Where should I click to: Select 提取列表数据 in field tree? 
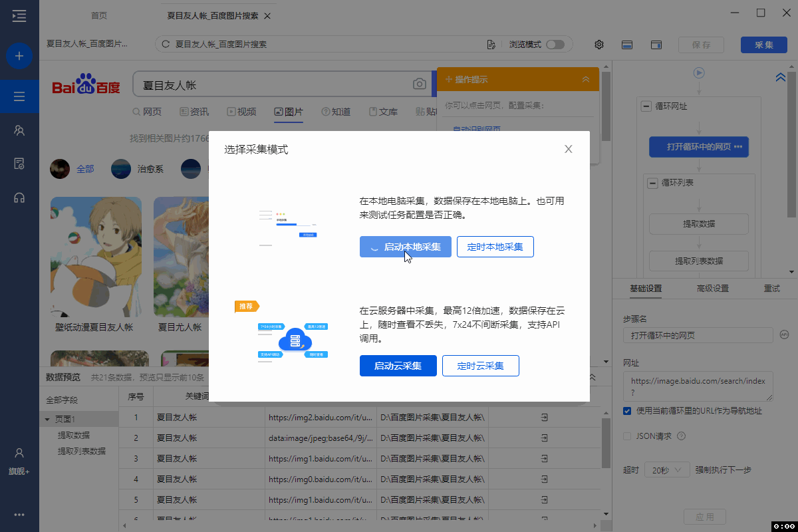pos(82,451)
